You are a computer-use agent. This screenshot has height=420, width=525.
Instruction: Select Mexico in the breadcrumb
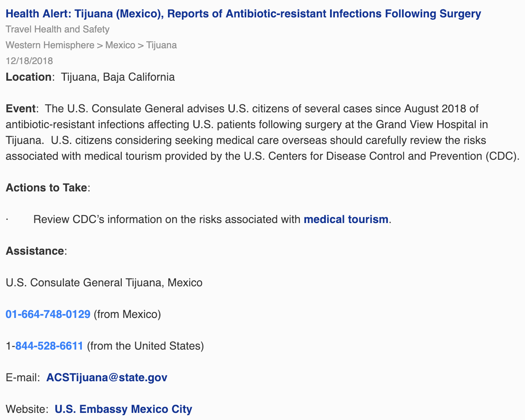point(120,45)
